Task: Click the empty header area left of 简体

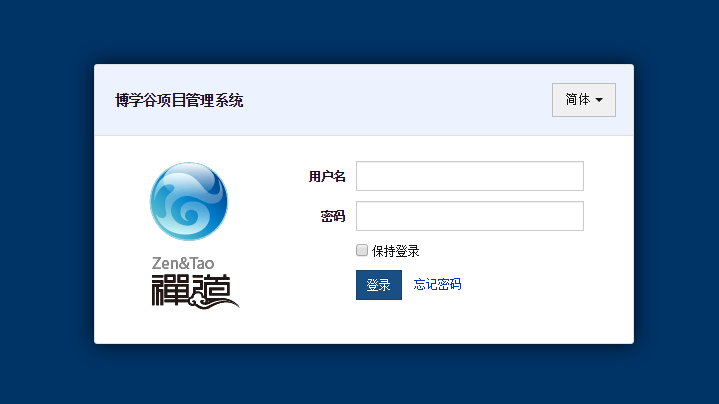Action: pyautogui.click(x=400, y=100)
